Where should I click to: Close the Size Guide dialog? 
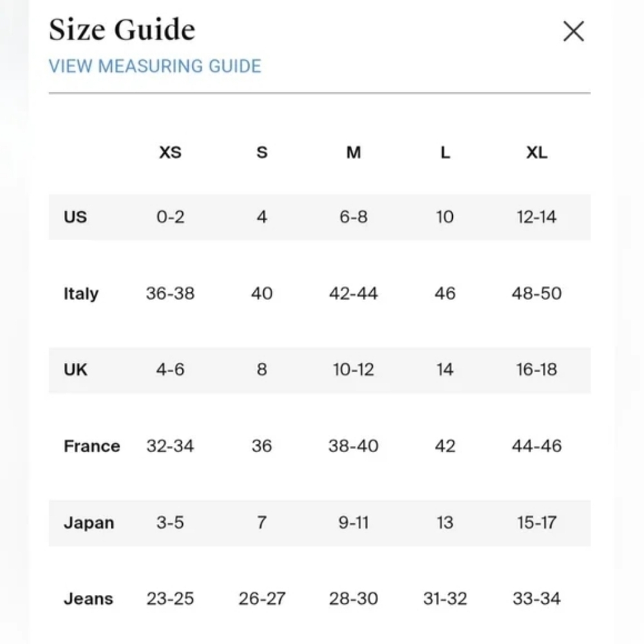pyautogui.click(x=573, y=31)
